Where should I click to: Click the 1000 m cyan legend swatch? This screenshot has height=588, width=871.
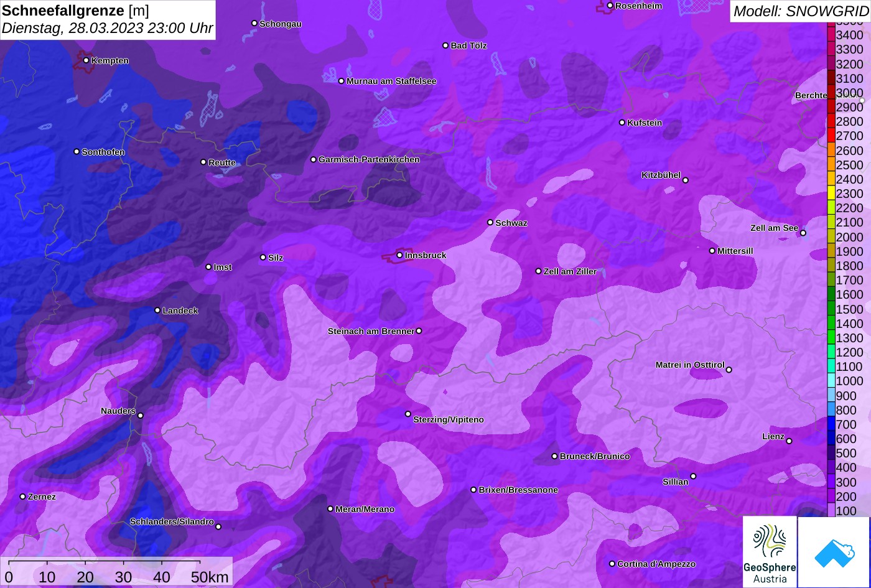[x=831, y=380]
